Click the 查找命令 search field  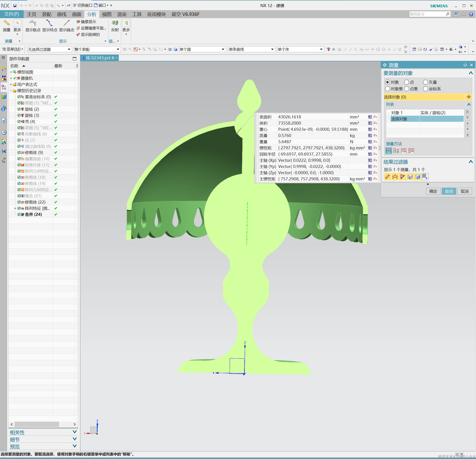[427, 14]
